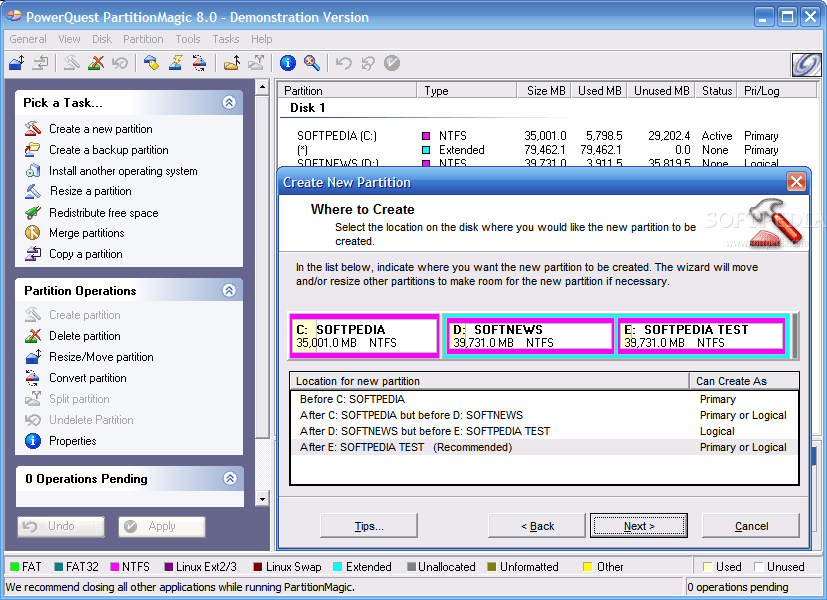Click the Discard all changes toolbar icon
The height and width of the screenshot is (600, 827).
pos(368,63)
